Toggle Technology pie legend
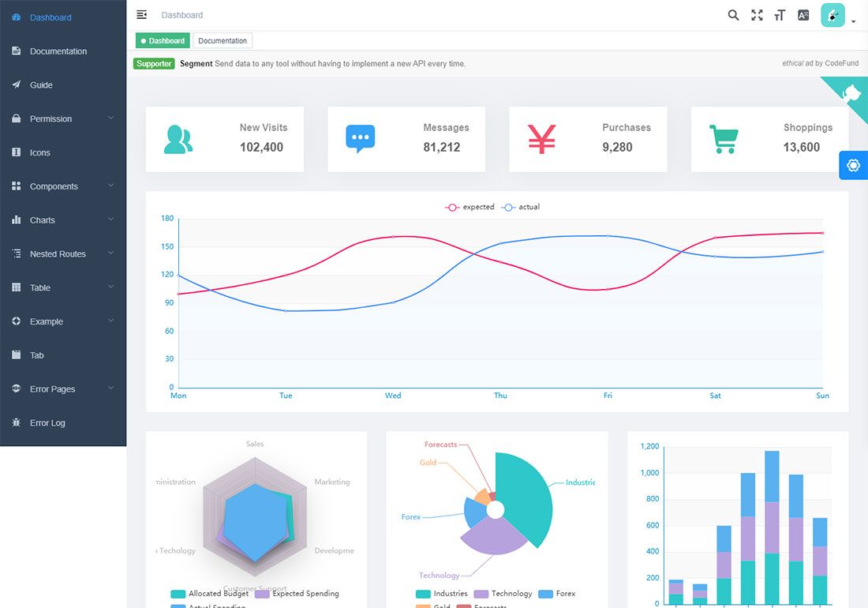Image resolution: width=868 pixels, height=608 pixels. point(503,594)
